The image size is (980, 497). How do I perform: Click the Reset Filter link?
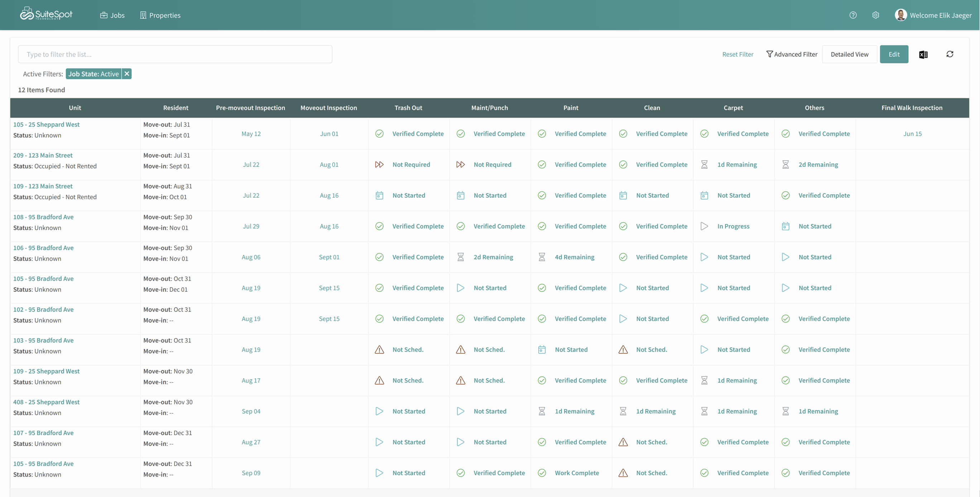point(737,54)
